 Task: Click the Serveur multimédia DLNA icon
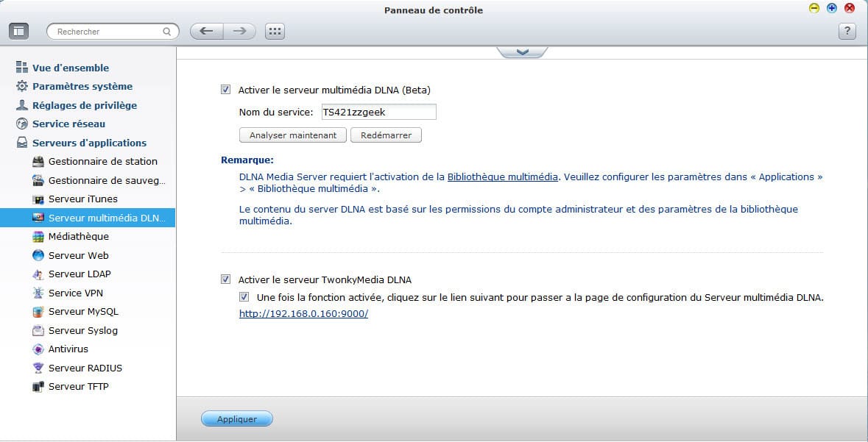coord(38,218)
